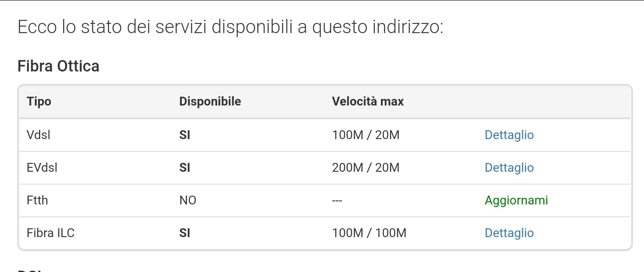Image resolution: width=644 pixels, height=272 pixels.
Task: Click the Fibra Ottica section heading
Action: 58,66
